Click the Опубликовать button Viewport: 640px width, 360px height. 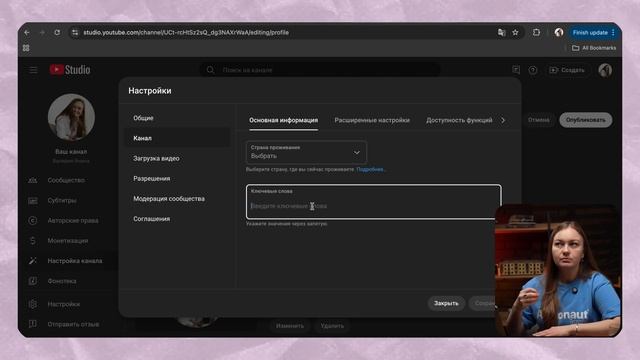(585, 120)
